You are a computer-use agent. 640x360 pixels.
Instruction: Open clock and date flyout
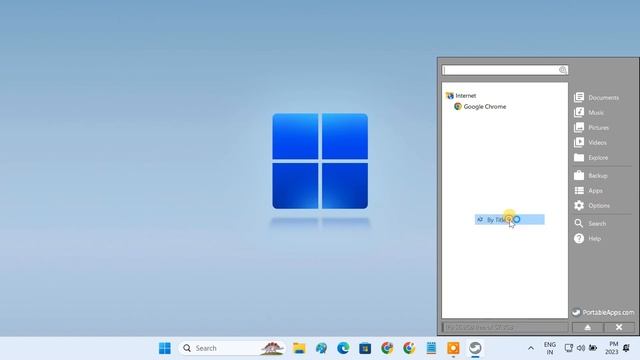click(612, 348)
